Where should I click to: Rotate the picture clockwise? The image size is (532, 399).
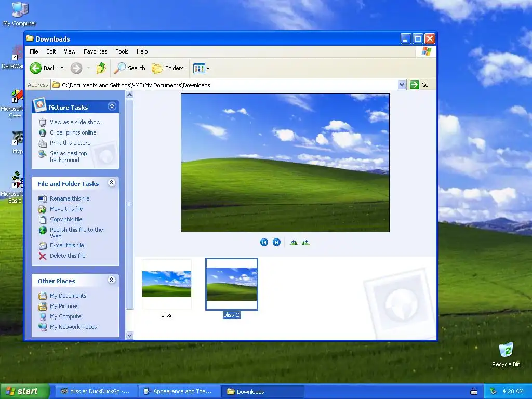[294, 242]
